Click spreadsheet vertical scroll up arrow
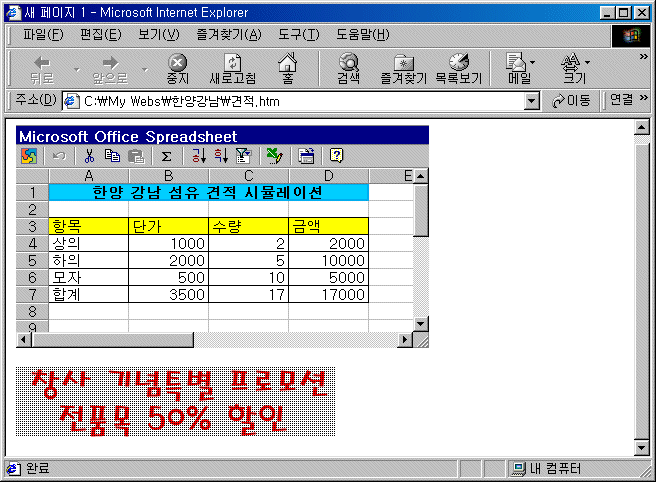This screenshot has height=482, width=656. point(420,176)
